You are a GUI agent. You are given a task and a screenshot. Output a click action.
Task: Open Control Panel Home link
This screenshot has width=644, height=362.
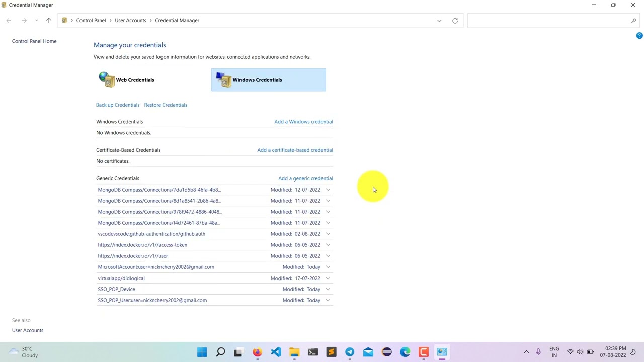click(34, 41)
